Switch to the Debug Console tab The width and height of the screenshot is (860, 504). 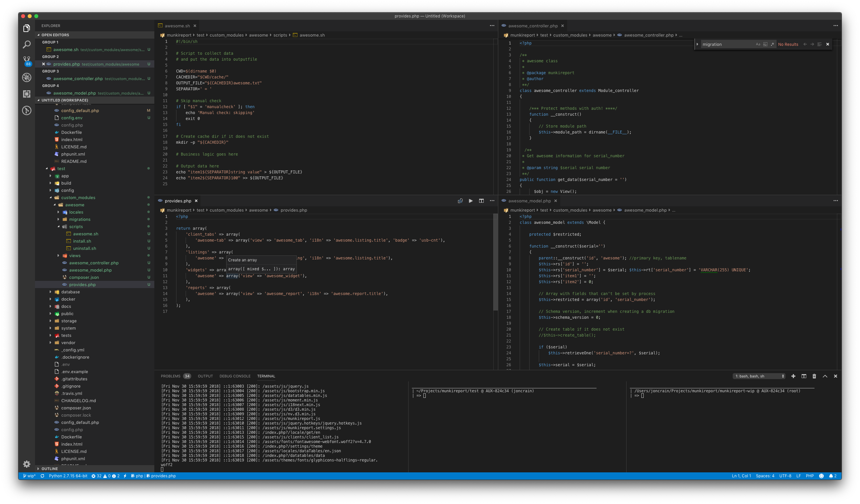point(235,376)
